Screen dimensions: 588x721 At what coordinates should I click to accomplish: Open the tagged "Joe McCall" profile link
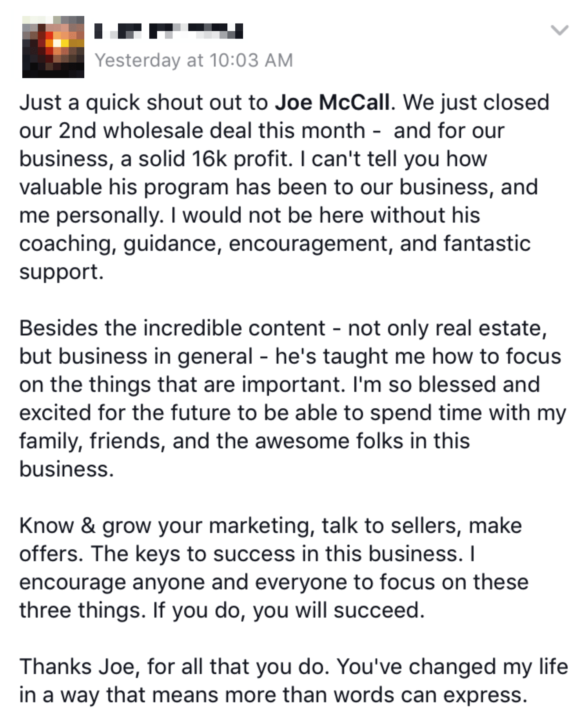tap(332, 103)
